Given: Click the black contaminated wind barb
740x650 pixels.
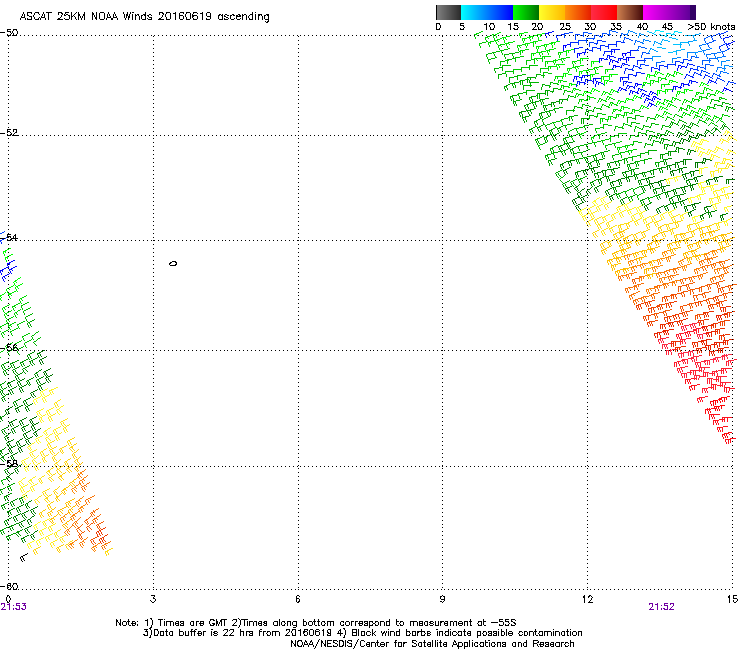Looking at the screenshot, I should coord(24,557).
